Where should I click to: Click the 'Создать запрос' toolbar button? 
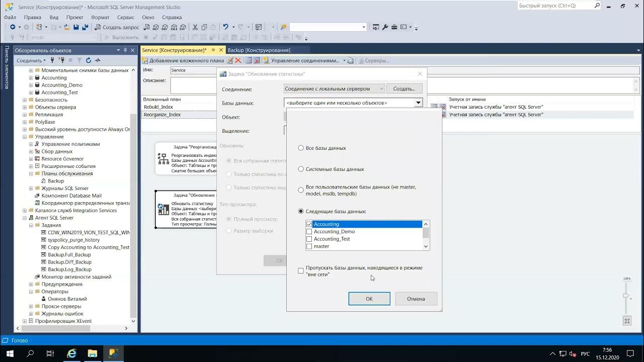coord(117,27)
